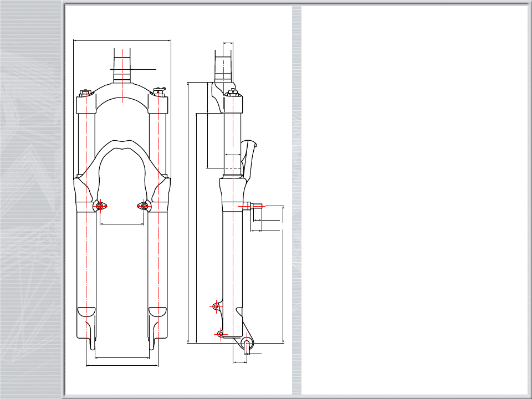Select the front view brake arch
The image size is (532, 399).
tap(122, 147)
